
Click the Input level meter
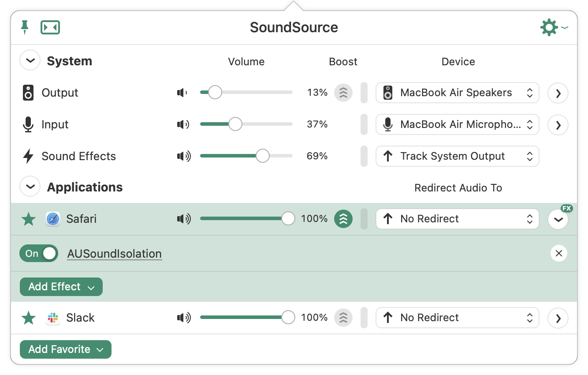364,124
